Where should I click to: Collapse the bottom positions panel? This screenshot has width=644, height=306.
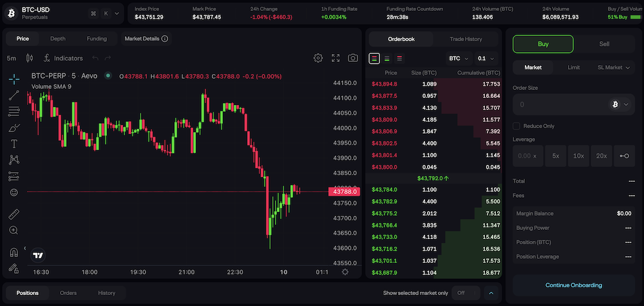click(x=491, y=293)
